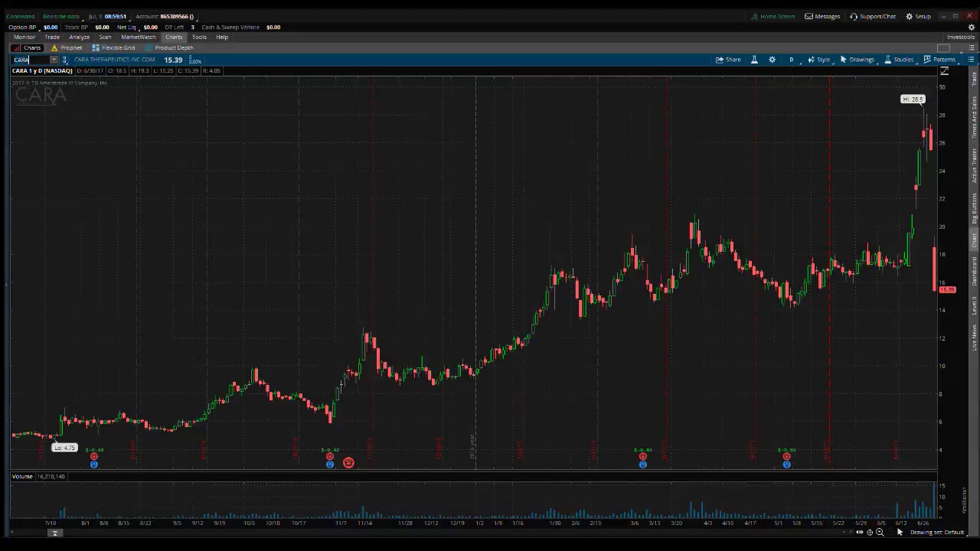Click the Lo: 4.75 price bubble
This screenshot has height=551, width=980.
tap(64, 448)
